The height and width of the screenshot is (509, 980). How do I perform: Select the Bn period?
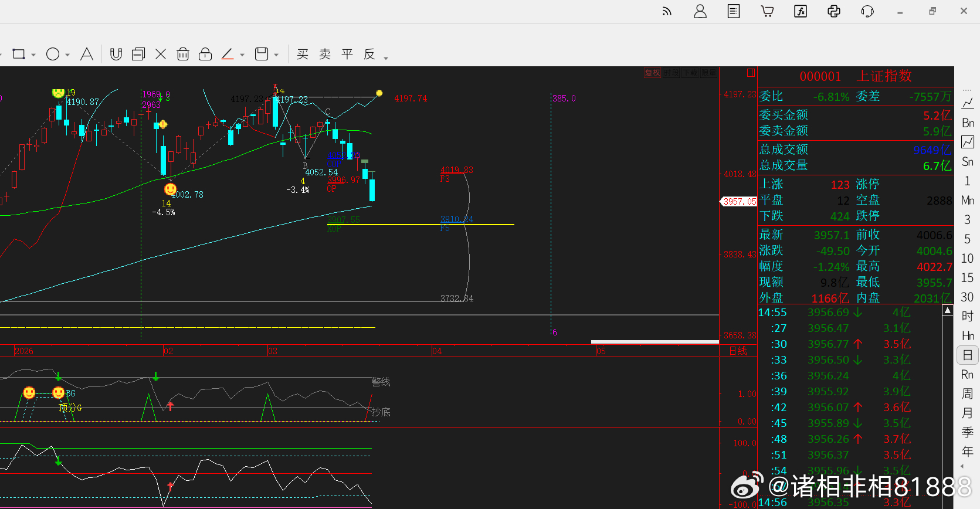point(968,123)
